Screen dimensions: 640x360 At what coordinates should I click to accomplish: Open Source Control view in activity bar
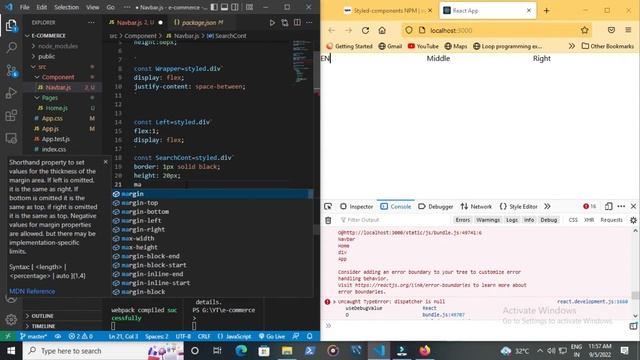[x=11, y=71]
